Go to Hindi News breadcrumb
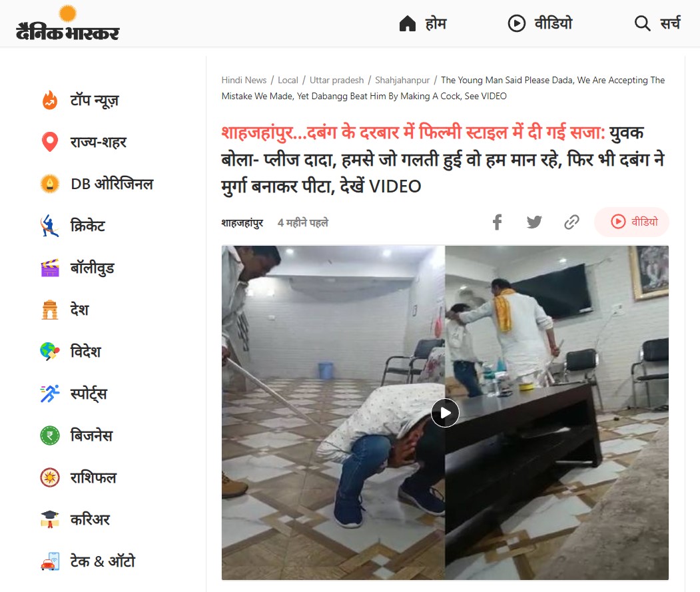This screenshot has width=700, height=592. tap(244, 81)
